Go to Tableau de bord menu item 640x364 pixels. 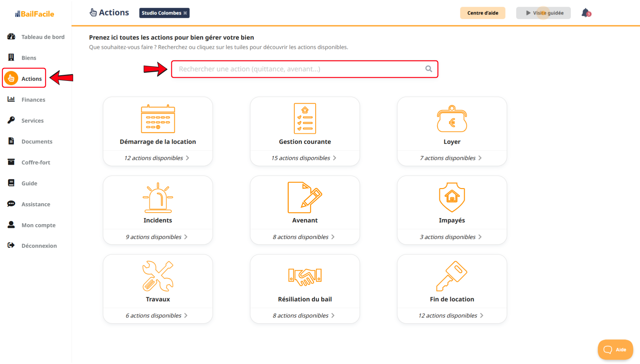43,37
